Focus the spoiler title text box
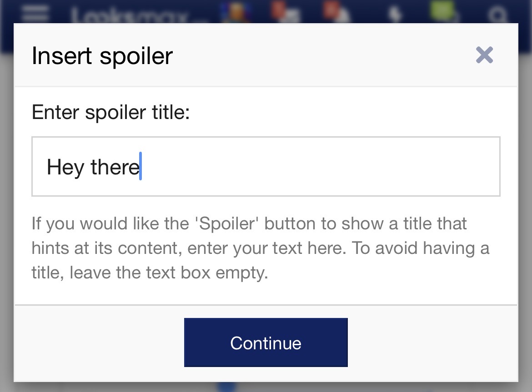The height and width of the screenshot is (392, 532). pyautogui.click(x=266, y=166)
